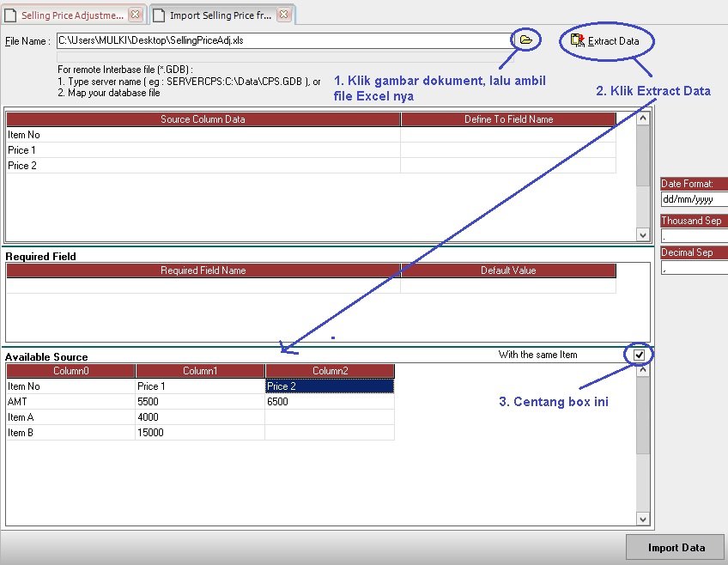Screen dimensions: 728x565
Task: Close the Import Selling Price tab
Action: pyautogui.click(x=283, y=15)
